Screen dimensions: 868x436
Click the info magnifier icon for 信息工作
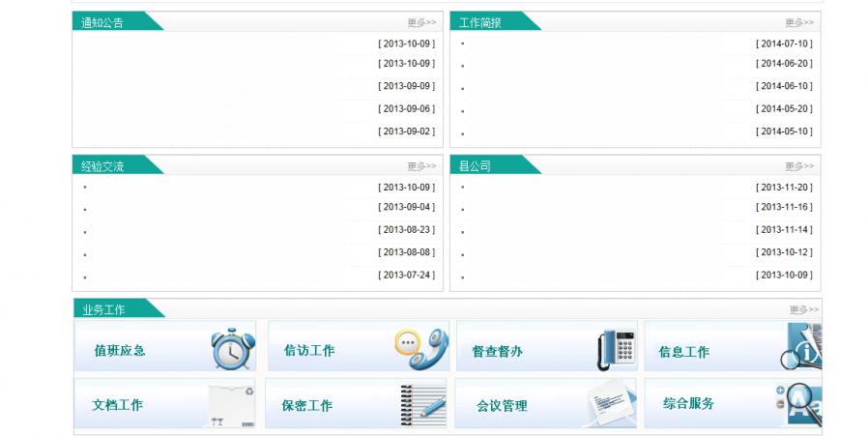click(802, 348)
